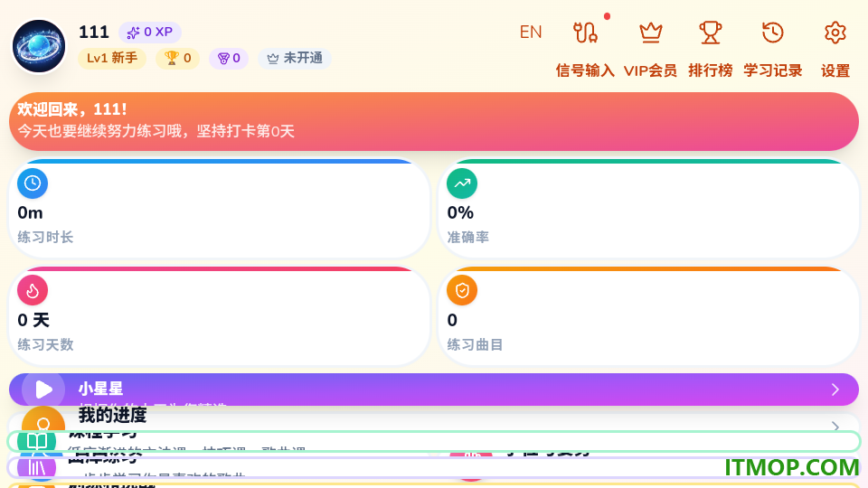Switch language via the EN button
Viewport: 868px width, 488px height.
(x=531, y=33)
